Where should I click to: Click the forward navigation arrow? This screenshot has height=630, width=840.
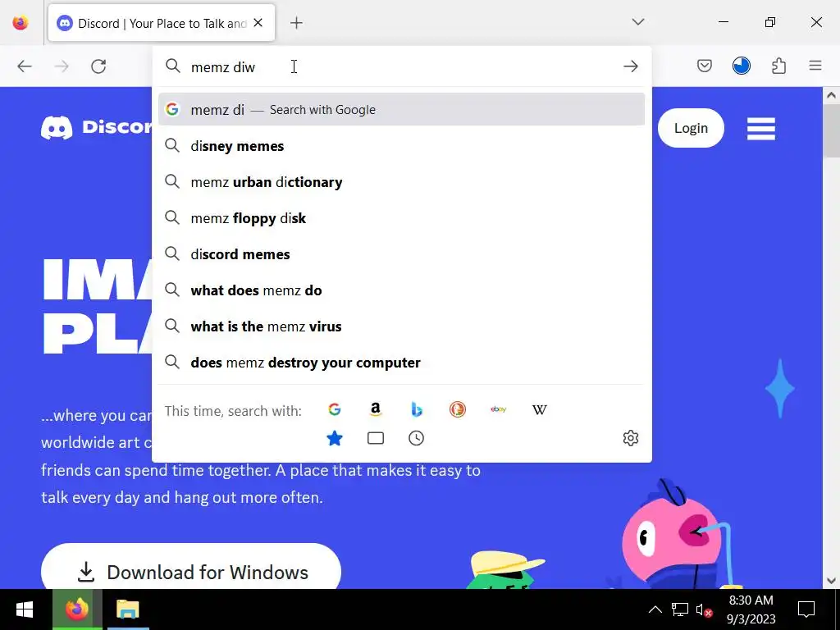(62, 66)
